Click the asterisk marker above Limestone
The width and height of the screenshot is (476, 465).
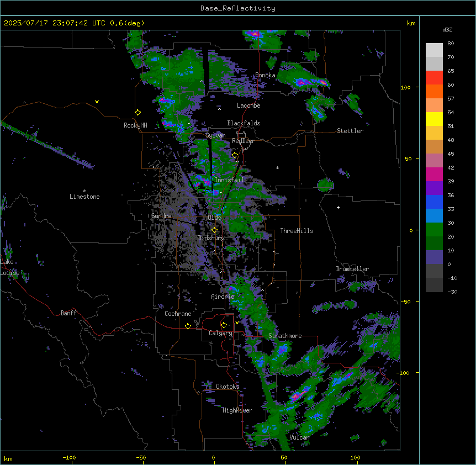(84, 191)
